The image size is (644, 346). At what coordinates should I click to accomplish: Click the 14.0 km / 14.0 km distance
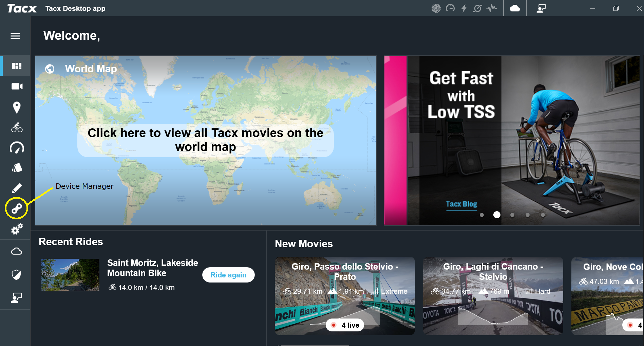[x=146, y=288]
